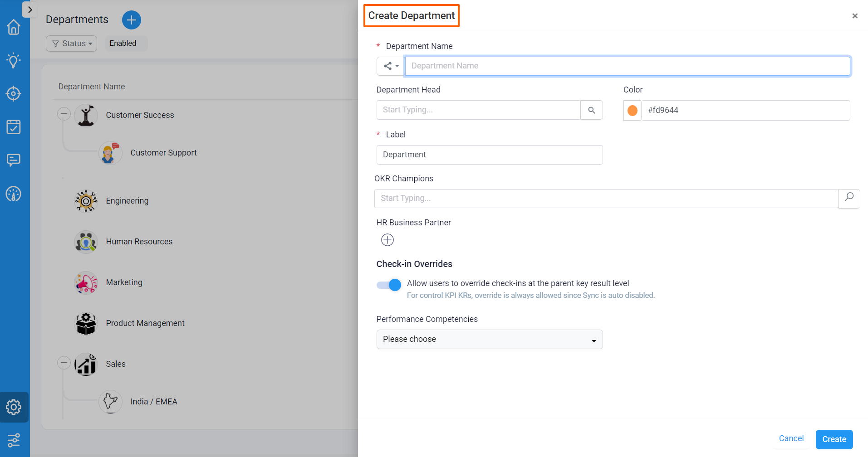868x457 pixels.
Task: Open the lightbulb insights icon in the sidebar
Action: 14,60
